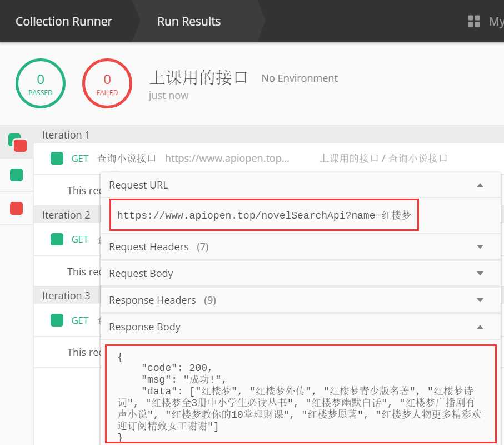Select the Iteration 3 header
This screenshot has height=445, width=504.
(x=66, y=296)
